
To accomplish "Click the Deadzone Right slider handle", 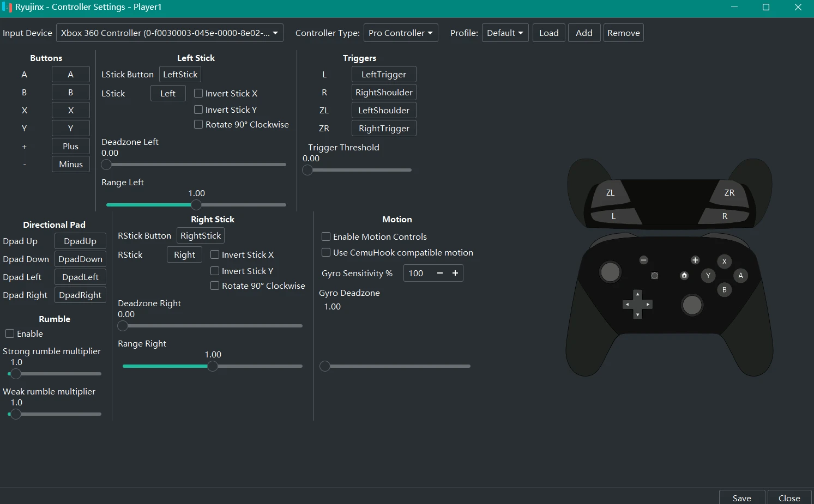I will pos(123,326).
